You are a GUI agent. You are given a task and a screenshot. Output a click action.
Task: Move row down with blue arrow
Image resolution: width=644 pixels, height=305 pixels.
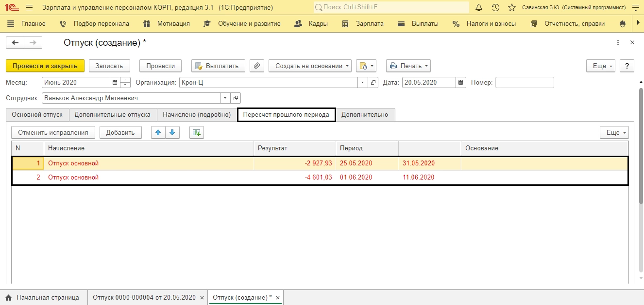[x=172, y=132]
